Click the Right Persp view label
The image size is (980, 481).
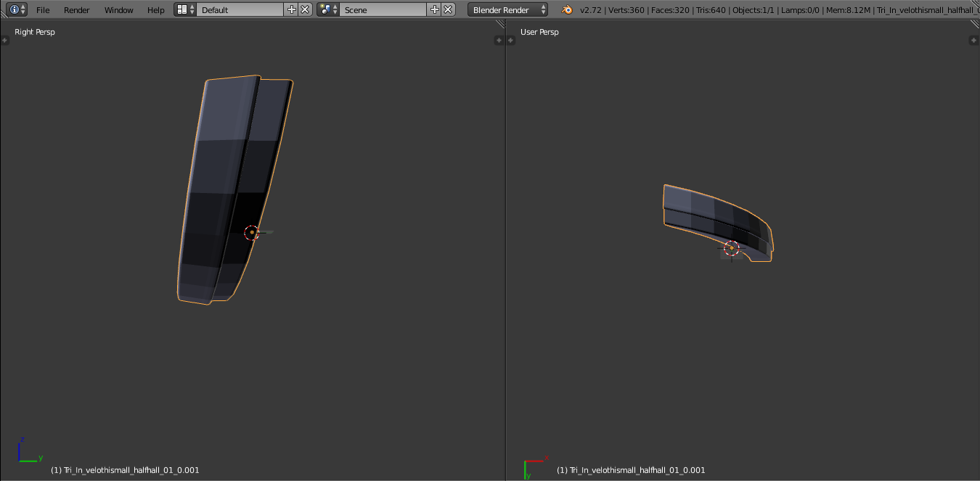click(35, 32)
